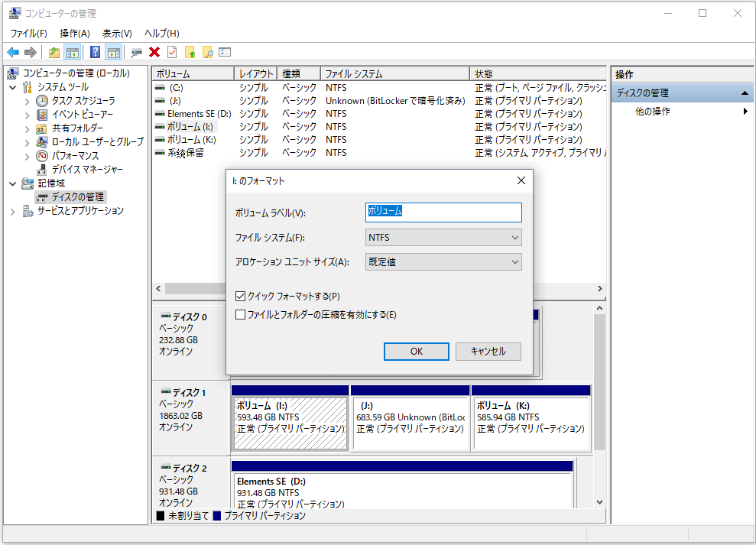The image size is (756, 545).
Task: Open the 操作(A) menu
Action: pos(74,33)
